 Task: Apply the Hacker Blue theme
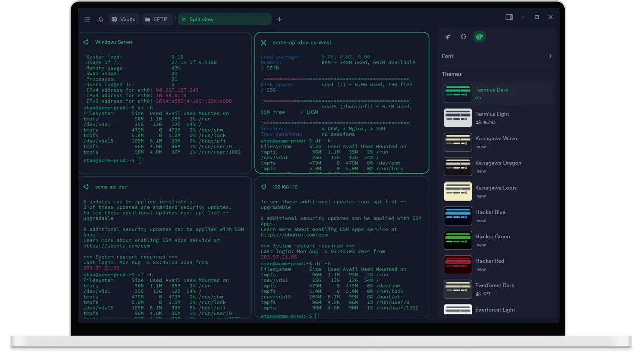pyautogui.click(x=458, y=216)
